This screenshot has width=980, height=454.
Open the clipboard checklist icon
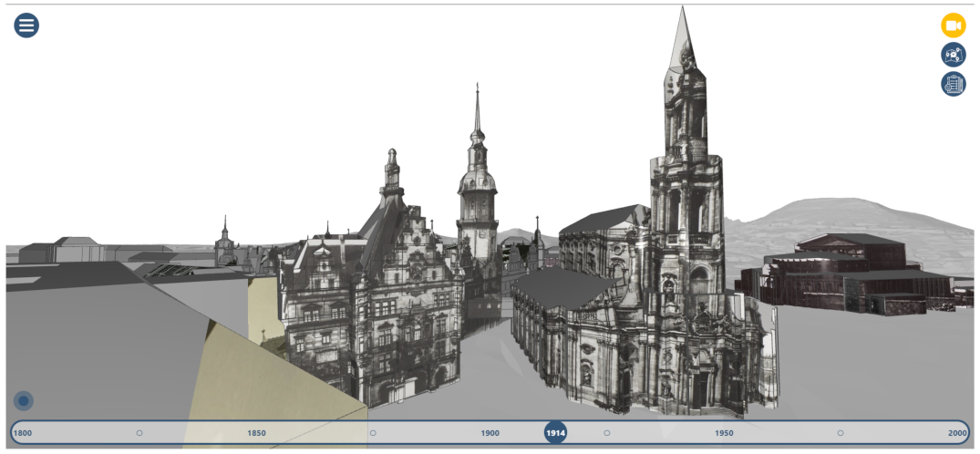pyautogui.click(x=954, y=84)
